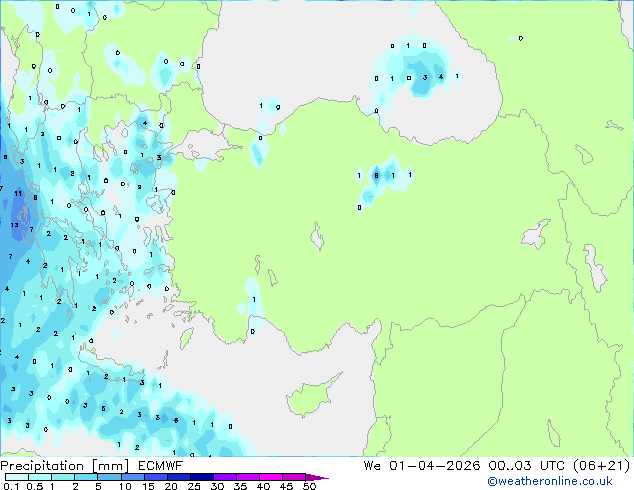Click the 0.1–0.5 mm lightest cyan legend swatch

click(x=17, y=477)
